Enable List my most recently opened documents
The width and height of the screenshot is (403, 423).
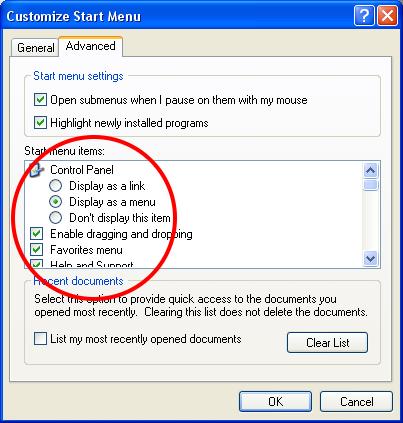(x=40, y=339)
